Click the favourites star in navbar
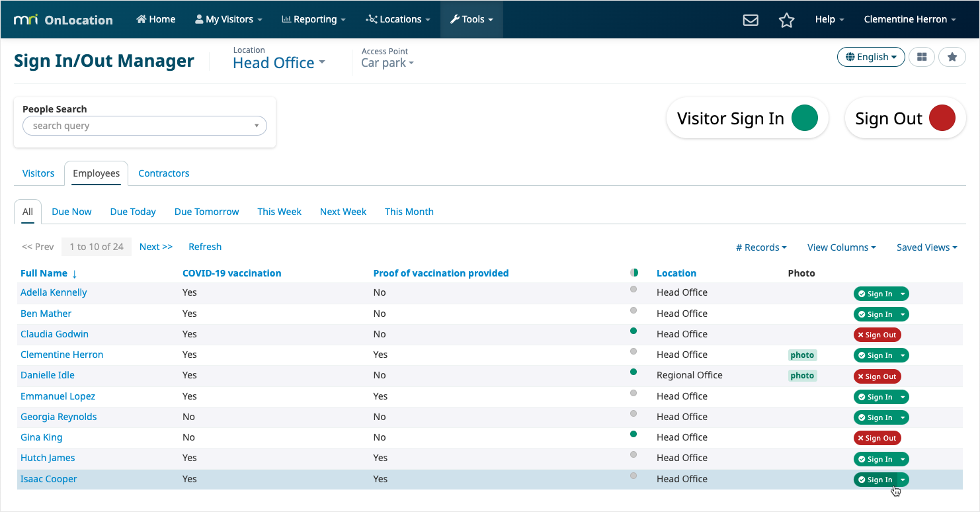The height and width of the screenshot is (512, 980). (786, 20)
